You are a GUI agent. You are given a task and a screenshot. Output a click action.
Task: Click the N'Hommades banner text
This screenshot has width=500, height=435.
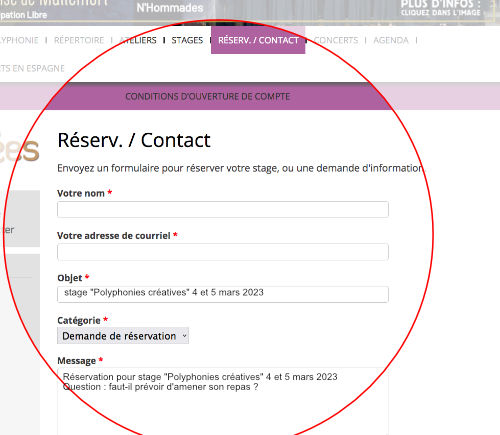(170, 8)
